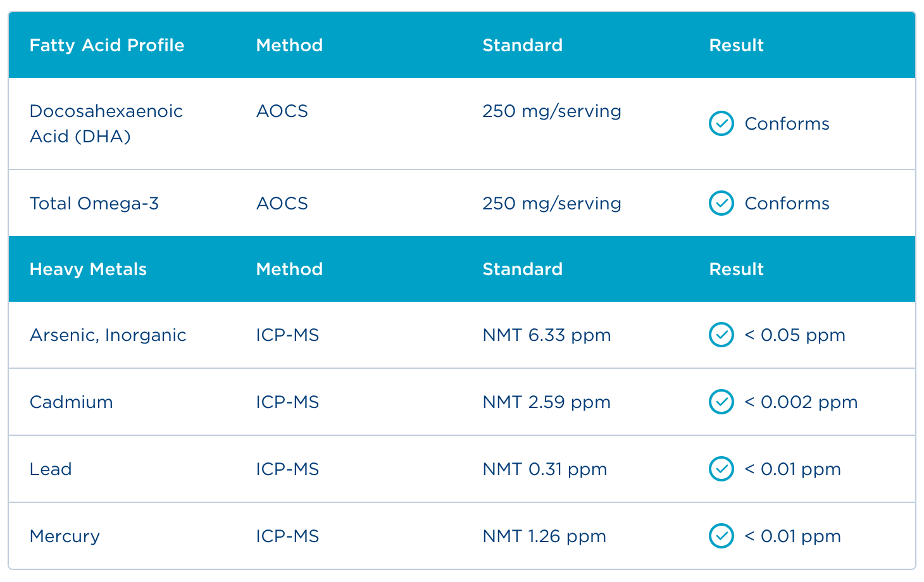The height and width of the screenshot is (582, 924).
Task: Click the < 0.002 ppm result text
Action: pyautogui.click(x=801, y=402)
